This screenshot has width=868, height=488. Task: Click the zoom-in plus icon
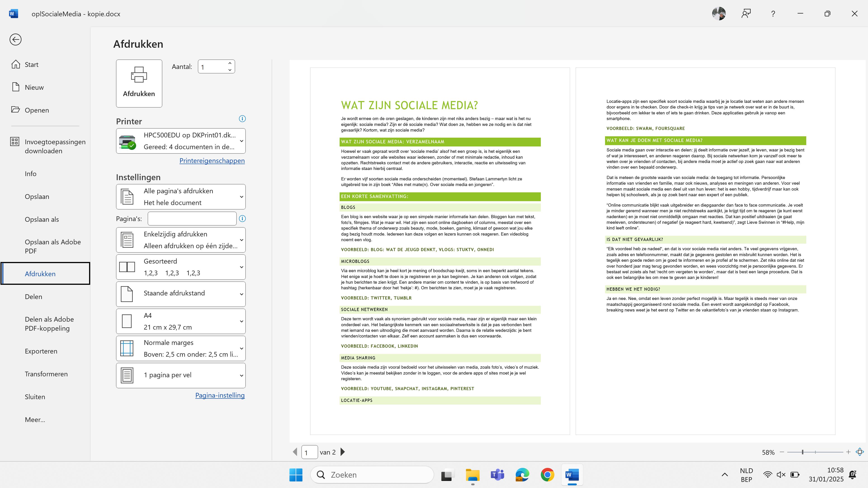(x=848, y=452)
